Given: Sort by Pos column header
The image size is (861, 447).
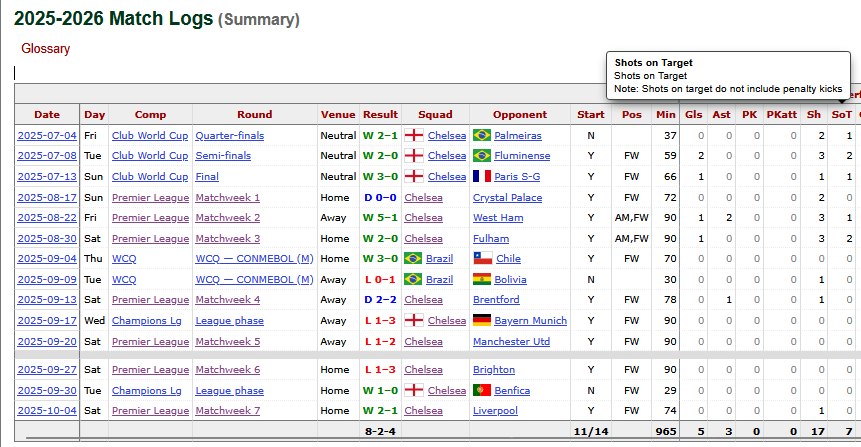Looking at the screenshot, I should [x=631, y=114].
